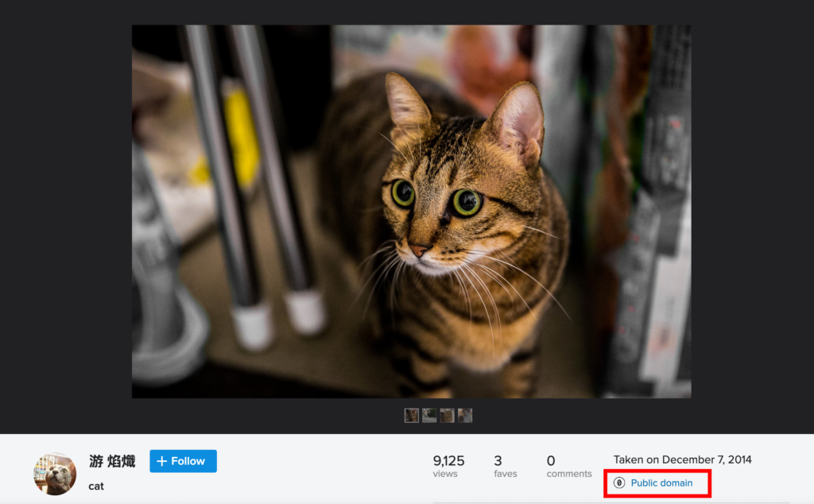
Task: Click the public domain circle icon
Action: [620, 483]
